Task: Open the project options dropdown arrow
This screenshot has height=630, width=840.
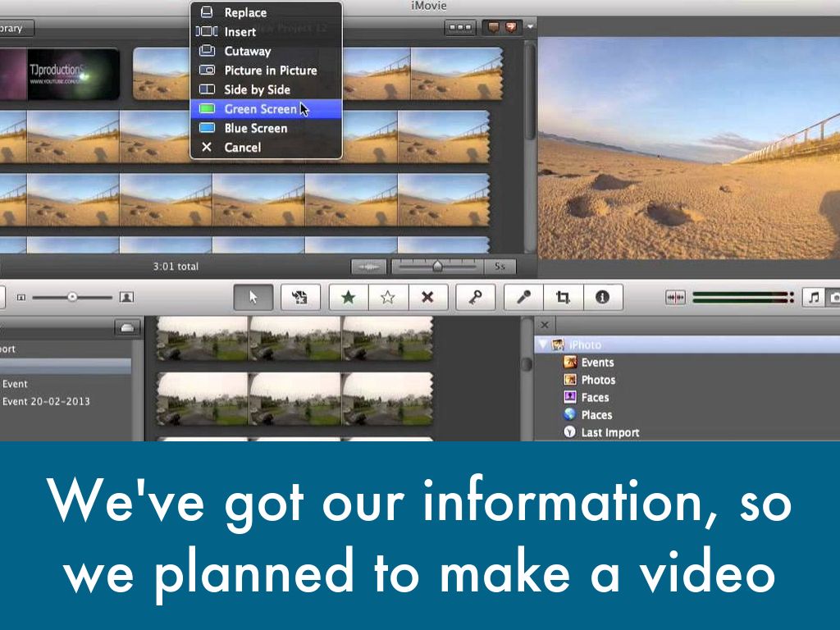Action: [x=531, y=28]
